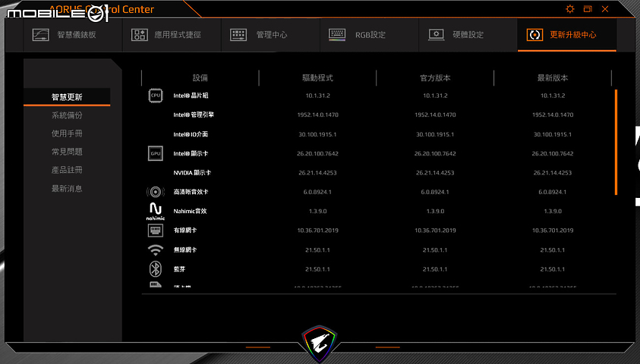The height and width of the screenshot is (364, 640).
Task: Click the wired LAN port icon
Action: 156,231
